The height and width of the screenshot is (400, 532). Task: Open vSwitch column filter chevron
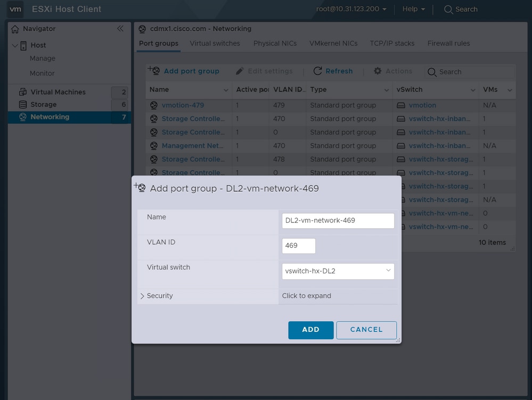[x=473, y=90]
